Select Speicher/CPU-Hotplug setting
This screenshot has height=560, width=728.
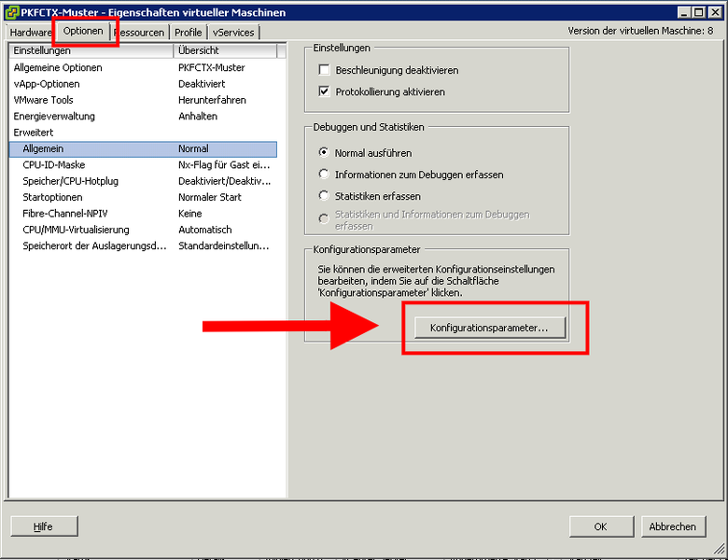[70, 181]
